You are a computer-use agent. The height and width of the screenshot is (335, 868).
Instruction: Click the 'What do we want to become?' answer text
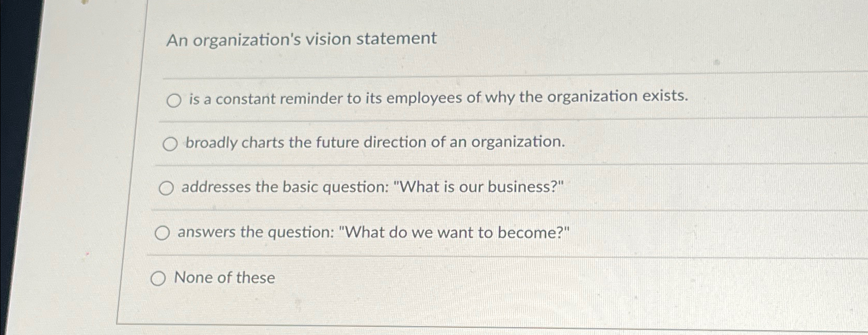(374, 232)
